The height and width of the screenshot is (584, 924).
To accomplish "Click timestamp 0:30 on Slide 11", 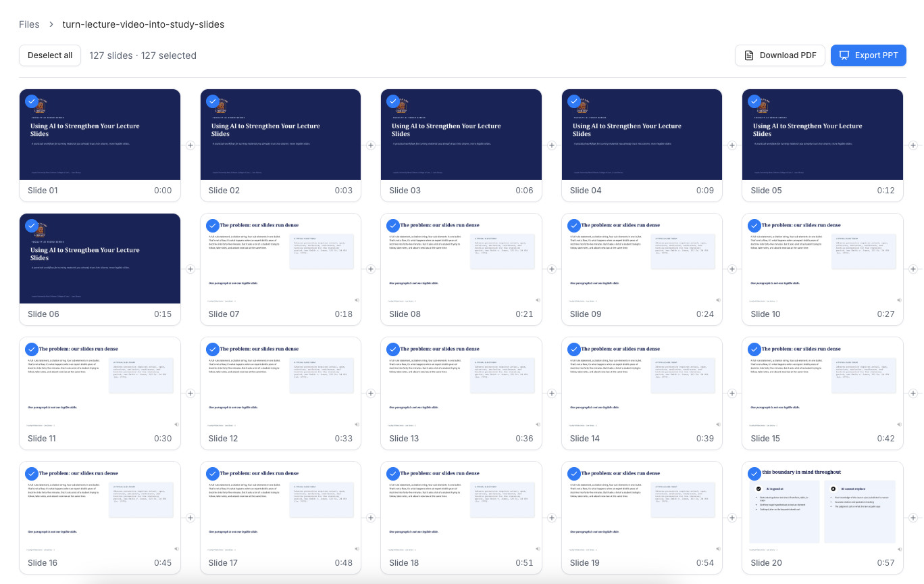I will click(x=163, y=439).
